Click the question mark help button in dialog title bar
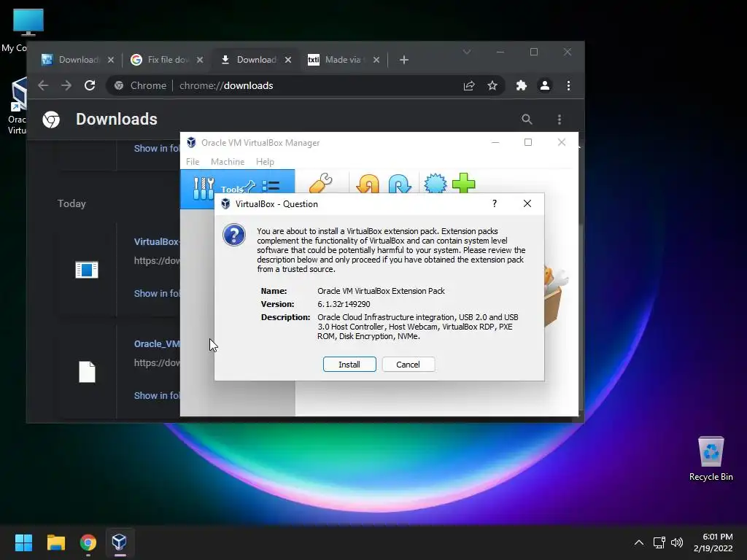The height and width of the screenshot is (560, 747). (x=495, y=204)
